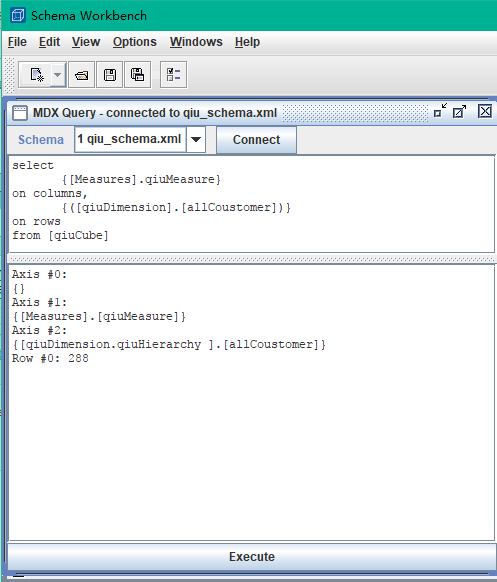
Task: Click the 'from [qiuCube]' line in the query editor
Action: [60, 235]
